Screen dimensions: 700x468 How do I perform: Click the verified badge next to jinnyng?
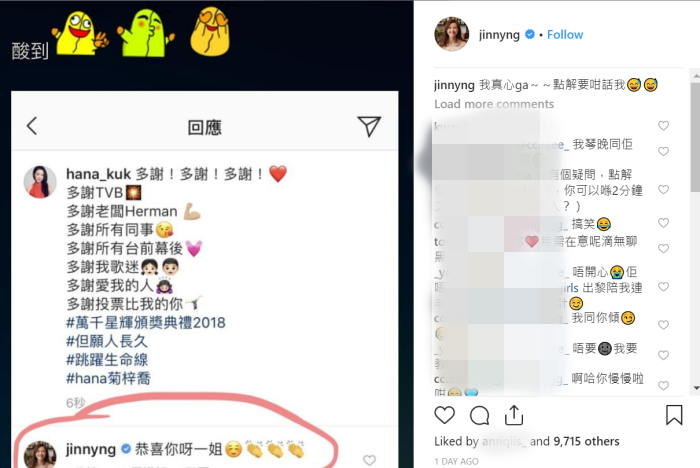(529, 34)
